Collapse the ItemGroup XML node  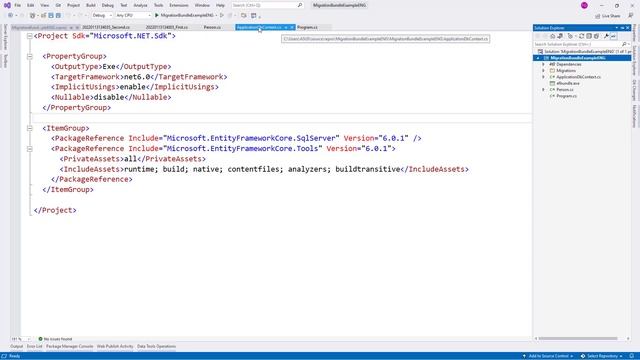point(29,128)
